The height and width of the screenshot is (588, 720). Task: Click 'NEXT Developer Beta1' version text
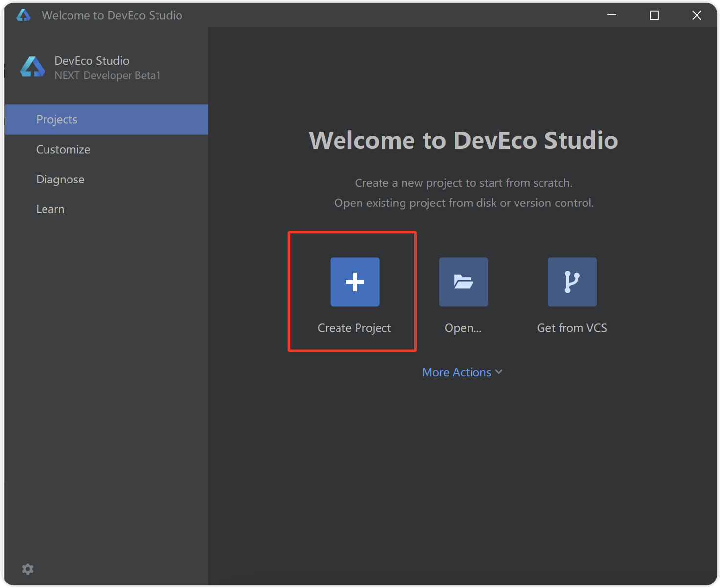tap(108, 75)
